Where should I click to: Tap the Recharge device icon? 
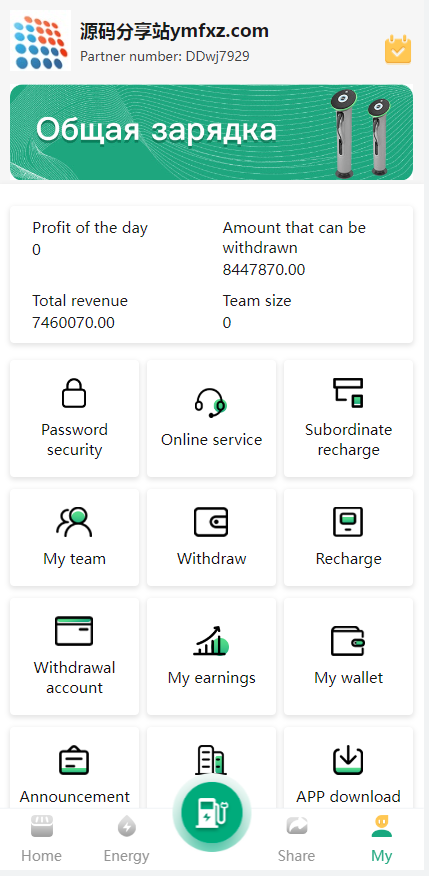[x=348, y=522]
